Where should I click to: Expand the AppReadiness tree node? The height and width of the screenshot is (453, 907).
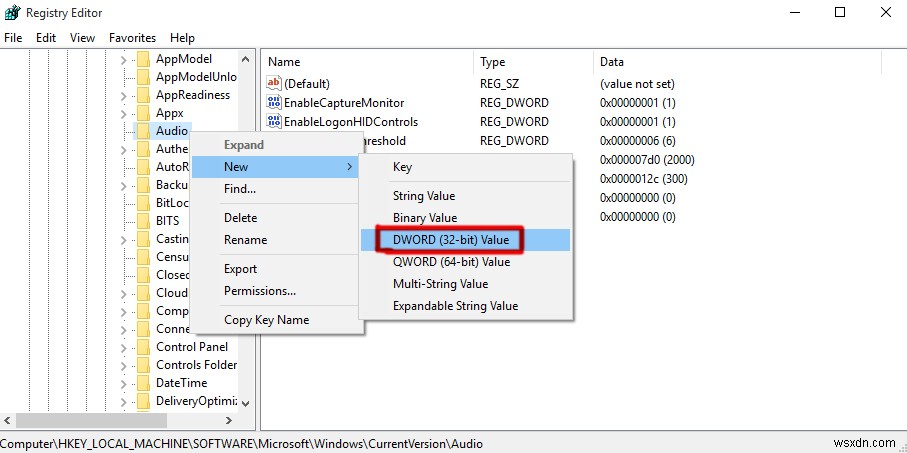123,95
